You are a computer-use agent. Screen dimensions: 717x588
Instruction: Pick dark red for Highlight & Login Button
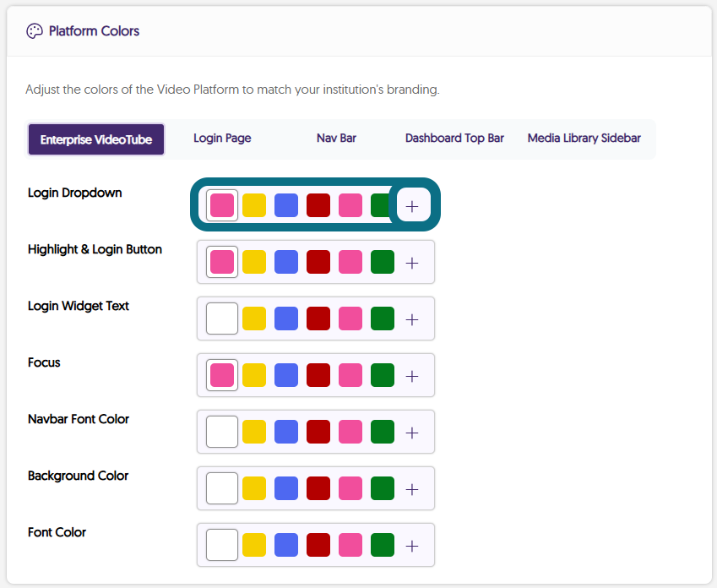pos(318,262)
